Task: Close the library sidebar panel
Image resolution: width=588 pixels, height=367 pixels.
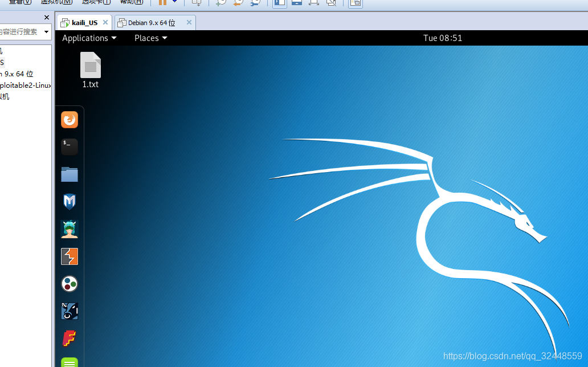Action: [x=47, y=17]
